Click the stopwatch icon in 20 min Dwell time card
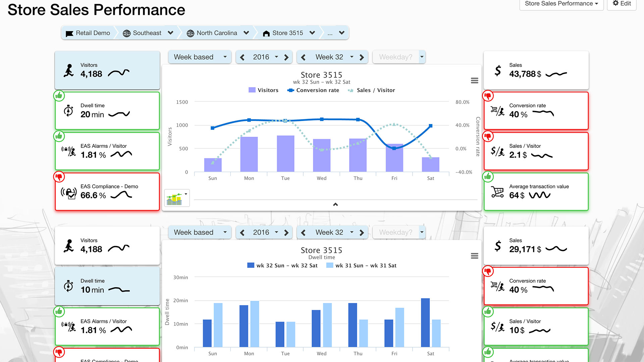This screenshot has height=362, width=644. [68, 111]
